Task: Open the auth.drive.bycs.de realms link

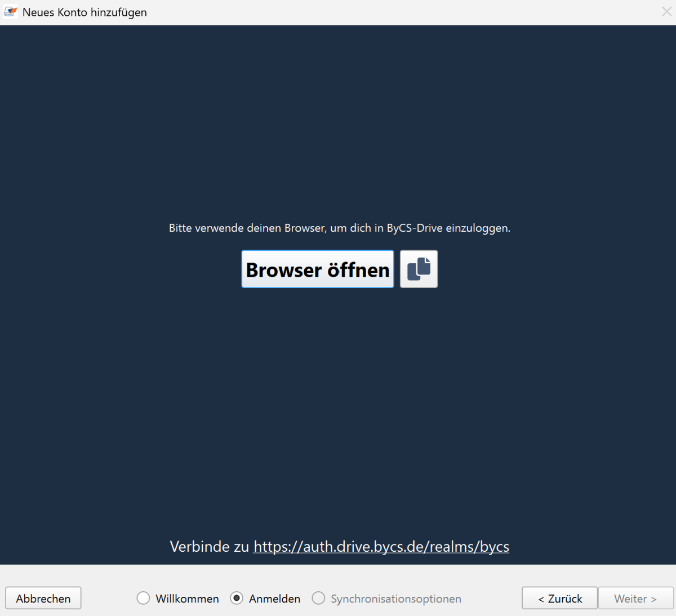Action: point(381,546)
